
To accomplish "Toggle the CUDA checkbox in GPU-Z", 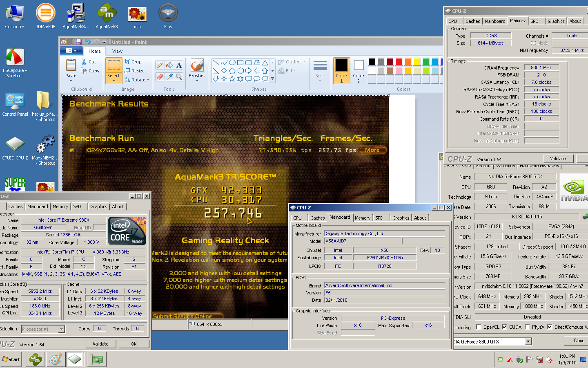I will coord(504,327).
